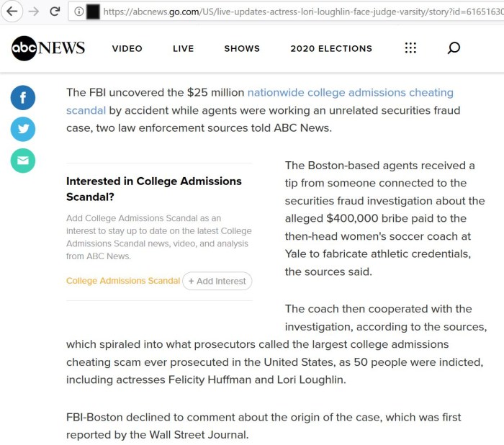Click the paragraph mentioning the Wall Street Journal
Viewport: 504px width, 445px height.
[264, 426]
